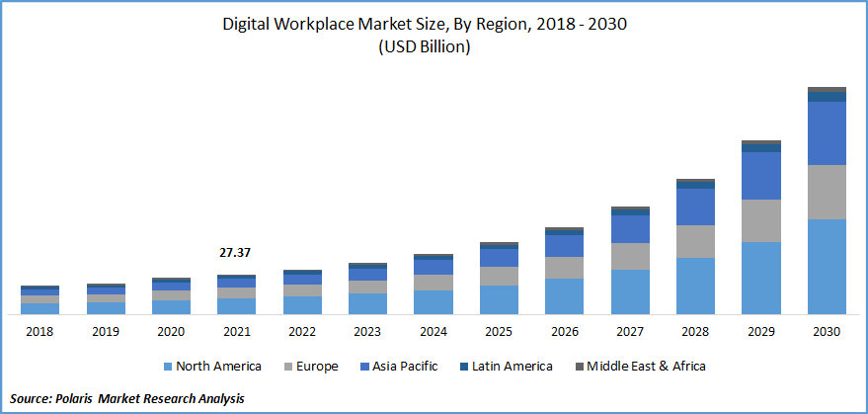Screen dimensions: 868x414
Task: Select North America segment of 2027 bar
Action: [630, 292]
